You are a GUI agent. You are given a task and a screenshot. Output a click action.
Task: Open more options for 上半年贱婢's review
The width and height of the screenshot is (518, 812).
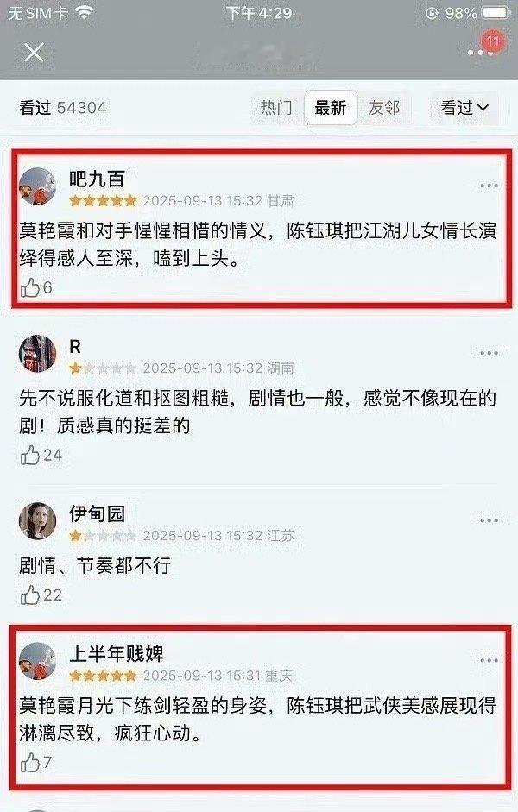[x=489, y=660]
